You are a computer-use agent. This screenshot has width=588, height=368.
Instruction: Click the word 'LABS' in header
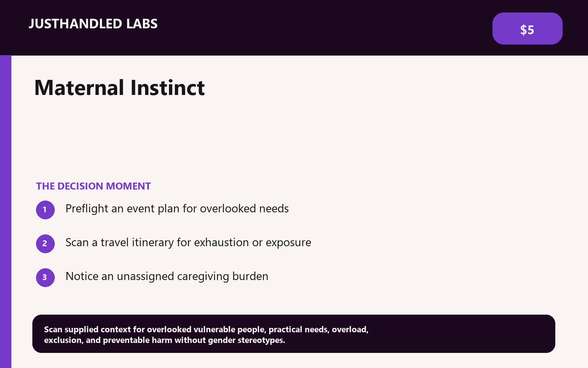point(142,24)
